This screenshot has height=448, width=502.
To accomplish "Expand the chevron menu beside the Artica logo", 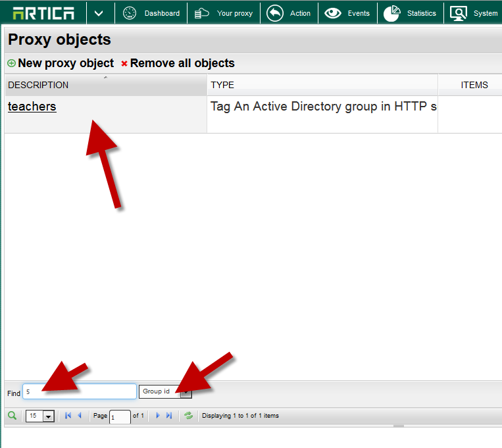I will coord(99,13).
